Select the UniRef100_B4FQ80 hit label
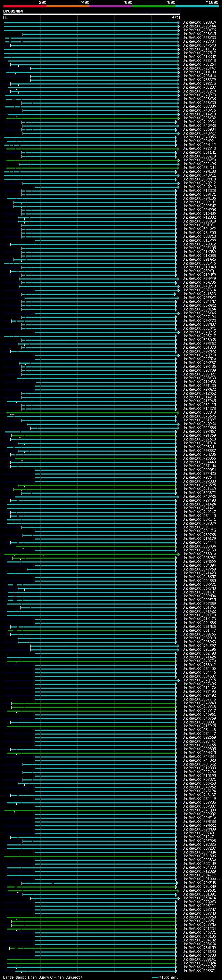The height and width of the screenshot is (980, 222). [199, 810]
